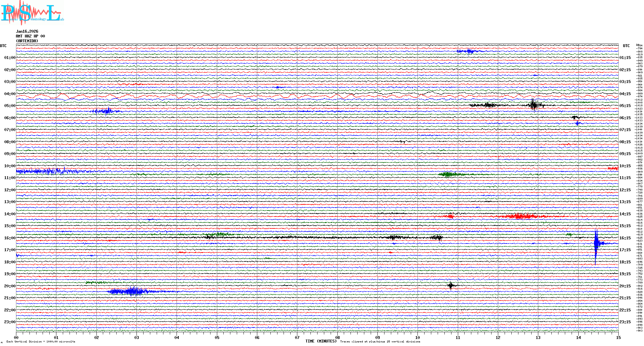Image resolution: width=644 pixels, height=346 pixels.
Task: Click the 01:00 hour label on left
Action: (10, 58)
